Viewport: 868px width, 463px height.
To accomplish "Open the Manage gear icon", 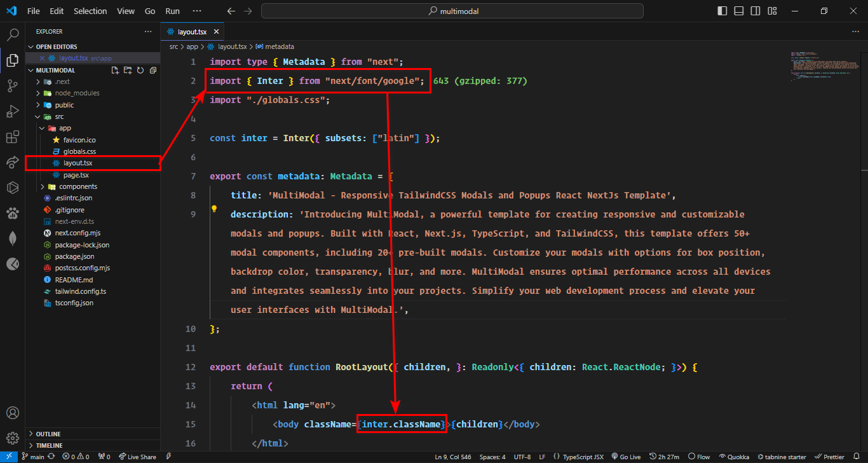I will tap(12, 438).
